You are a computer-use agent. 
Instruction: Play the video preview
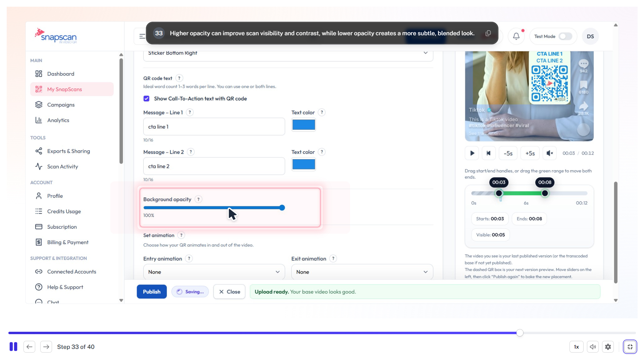click(x=472, y=153)
